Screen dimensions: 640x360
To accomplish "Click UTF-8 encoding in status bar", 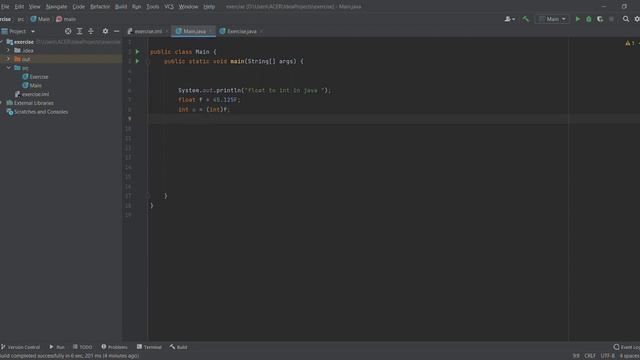I will [x=607, y=356].
